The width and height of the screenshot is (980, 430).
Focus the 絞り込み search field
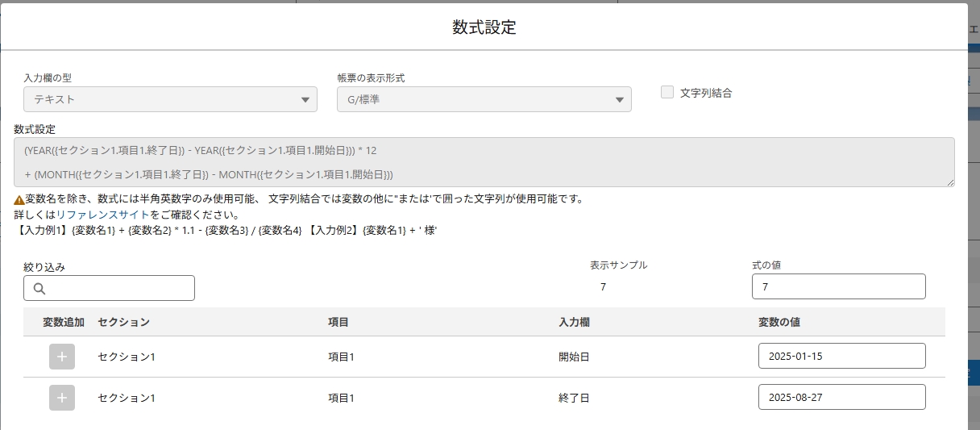[x=117, y=288]
